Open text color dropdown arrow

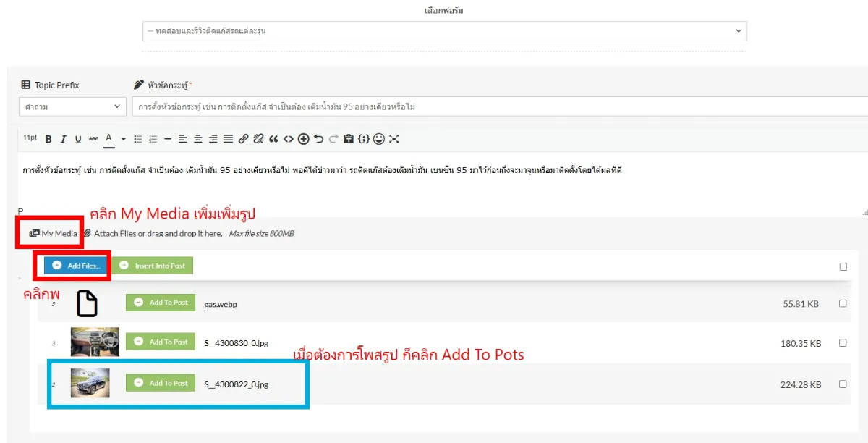123,139
